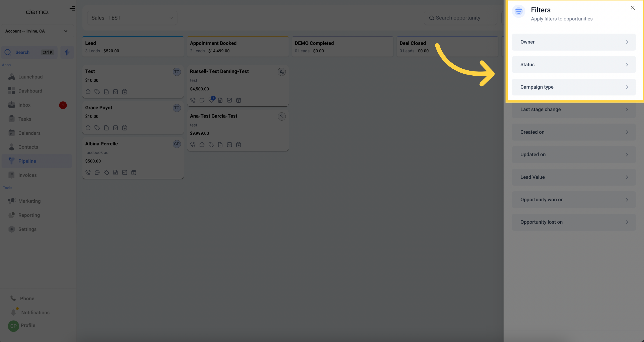
Task: Open the Notifications bell
Action: point(14,312)
